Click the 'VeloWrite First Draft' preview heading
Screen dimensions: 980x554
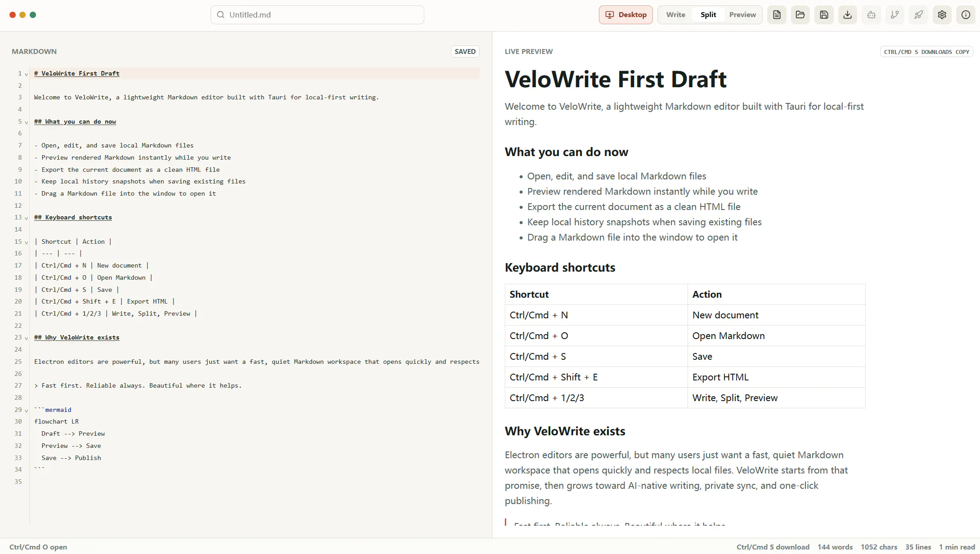coord(616,79)
